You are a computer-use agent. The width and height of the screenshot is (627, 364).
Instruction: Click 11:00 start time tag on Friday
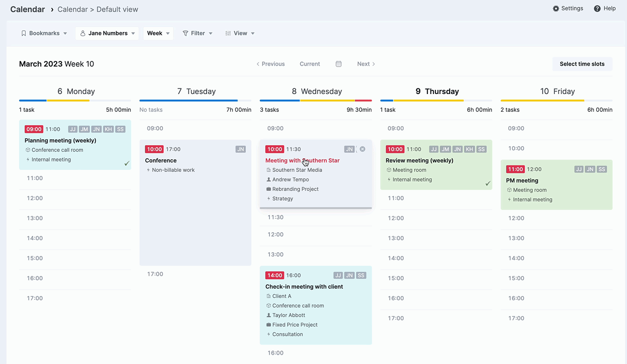(515, 169)
